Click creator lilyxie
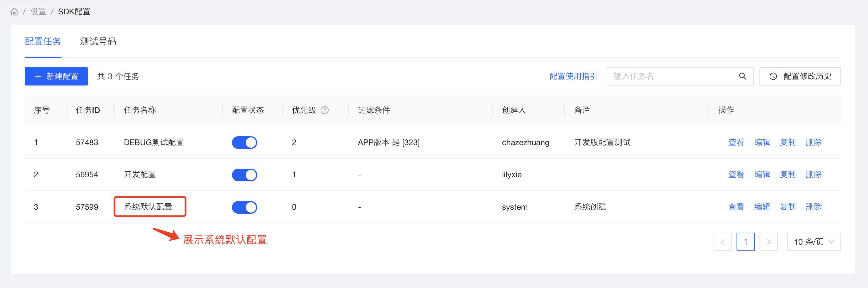The width and height of the screenshot is (868, 288). tap(511, 175)
